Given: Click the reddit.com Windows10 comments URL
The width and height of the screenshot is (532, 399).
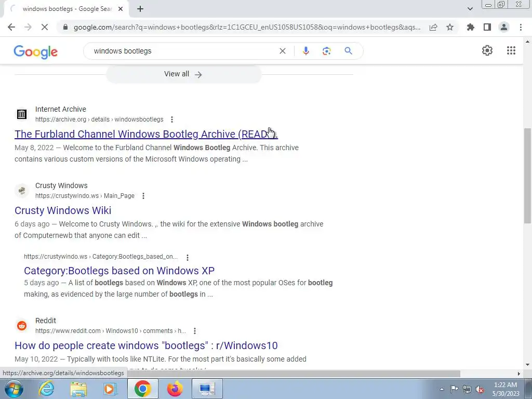Looking at the screenshot, I should [x=111, y=331].
